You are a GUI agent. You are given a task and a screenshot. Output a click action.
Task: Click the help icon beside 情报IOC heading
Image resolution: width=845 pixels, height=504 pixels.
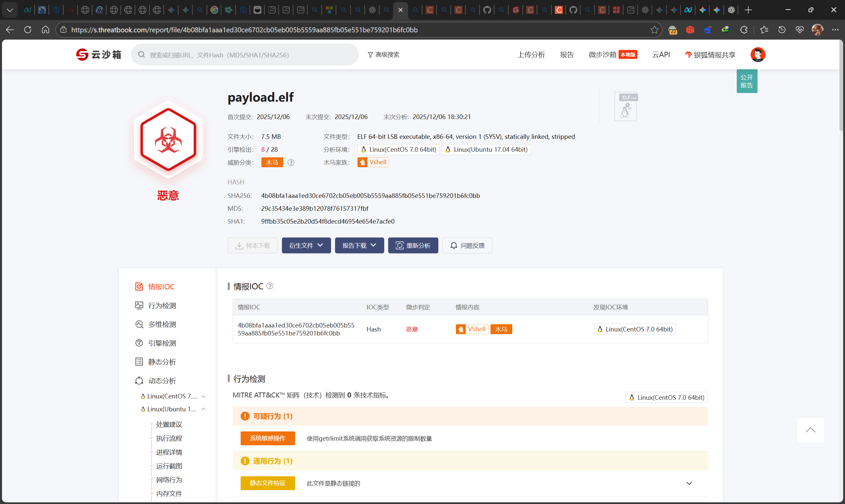point(270,286)
